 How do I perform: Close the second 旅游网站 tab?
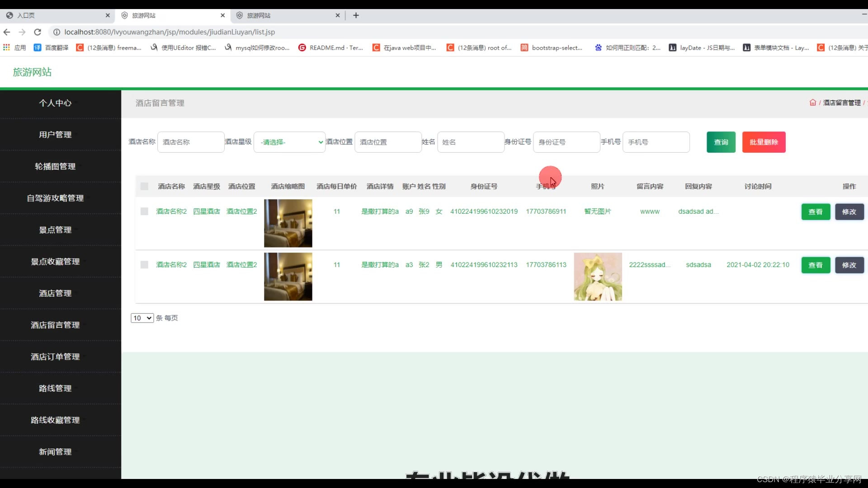(x=337, y=15)
